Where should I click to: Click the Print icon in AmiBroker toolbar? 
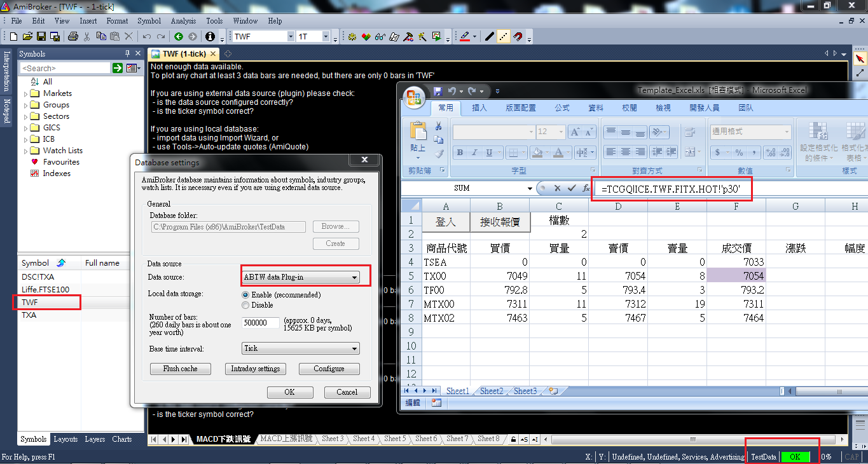pos(72,37)
